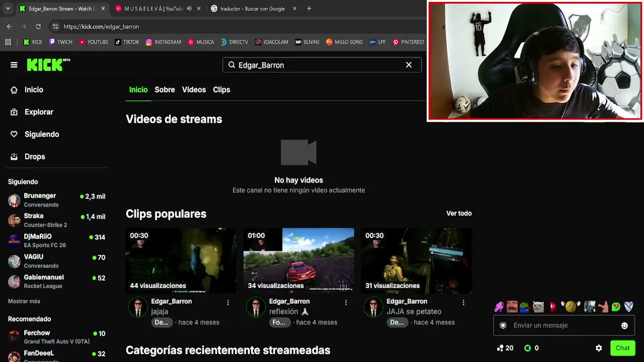Play the 31 visualizaciones clip thumbnail
This screenshot has height=362, width=644.
tap(417, 260)
